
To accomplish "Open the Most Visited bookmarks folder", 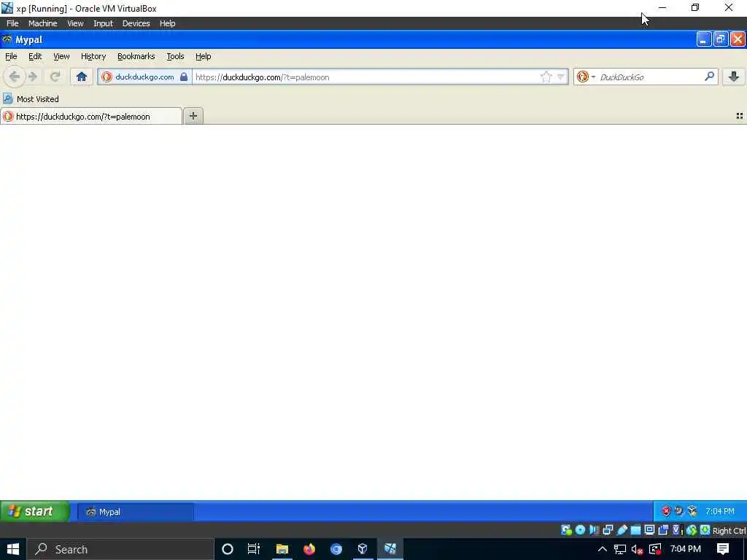I will pos(31,99).
